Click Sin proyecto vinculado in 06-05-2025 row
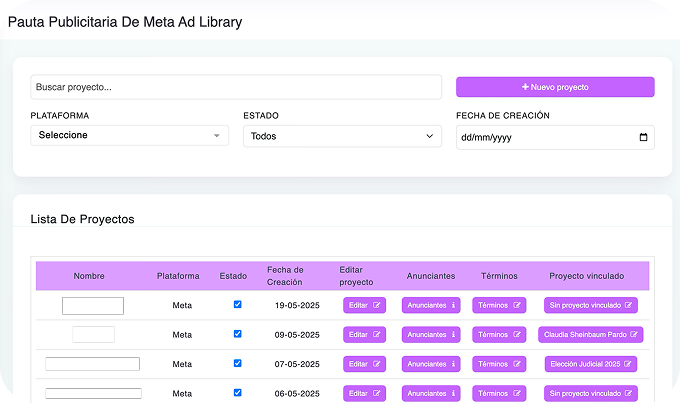Image resolution: width=680 pixels, height=404 pixels. tap(591, 394)
